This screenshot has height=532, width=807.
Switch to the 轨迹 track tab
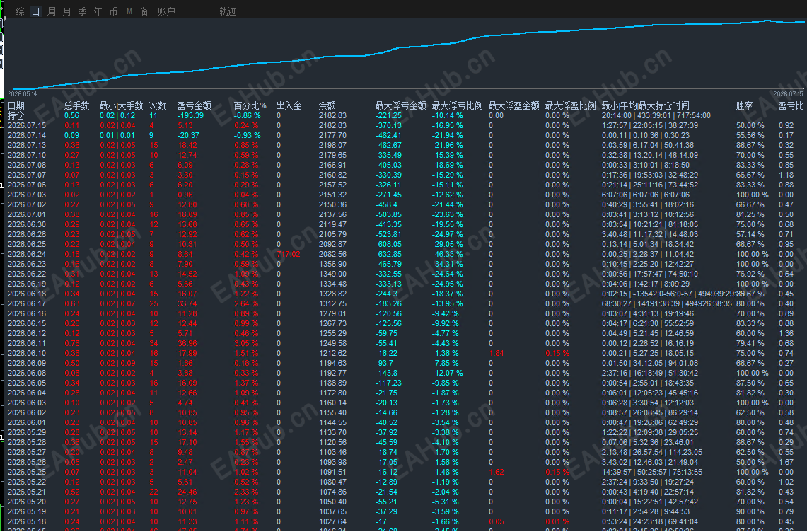tap(228, 11)
